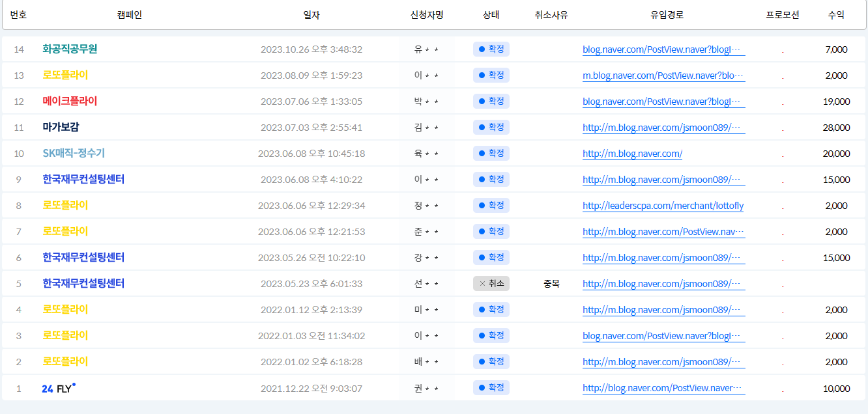The width and height of the screenshot is (868, 414).
Task: Click the date 2021.12.22 오전 9:03:07
Action: pyautogui.click(x=311, y=388)
